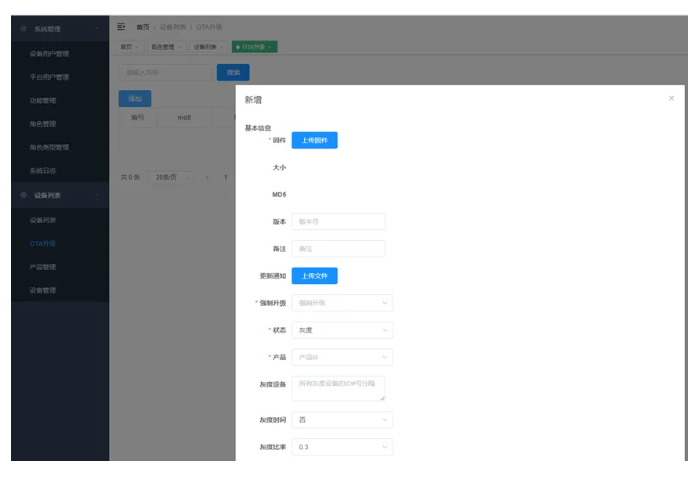
Task: Click the 上传文件 button for 更新通知
Action: (314, 275)
